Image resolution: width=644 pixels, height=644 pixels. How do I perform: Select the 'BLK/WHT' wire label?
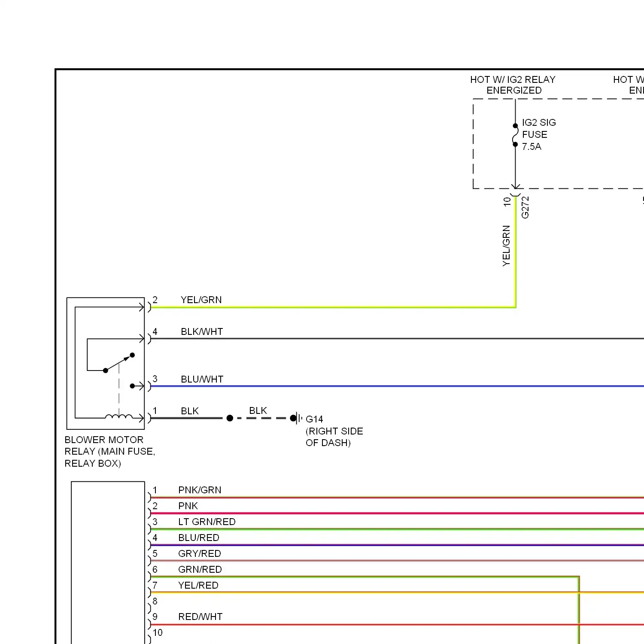point(202,331)
